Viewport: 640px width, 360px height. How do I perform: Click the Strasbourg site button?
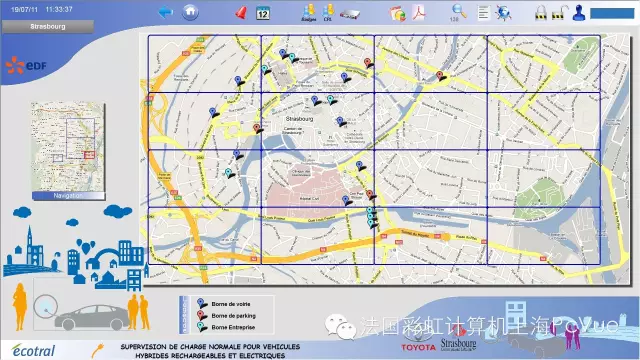(48, 27)
